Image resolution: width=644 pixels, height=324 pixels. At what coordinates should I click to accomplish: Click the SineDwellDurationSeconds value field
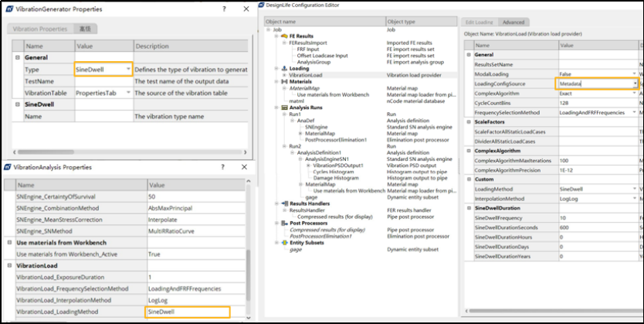click(x=595, y=227)
